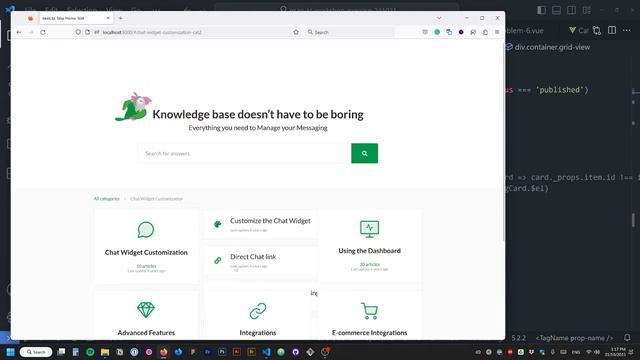
Task: Click the browser window vertical scrollbar
Action: coord(503,141)
